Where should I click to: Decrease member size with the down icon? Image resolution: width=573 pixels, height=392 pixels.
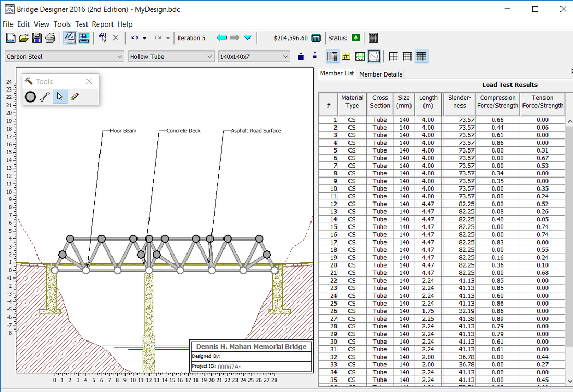tap(315, 56)
